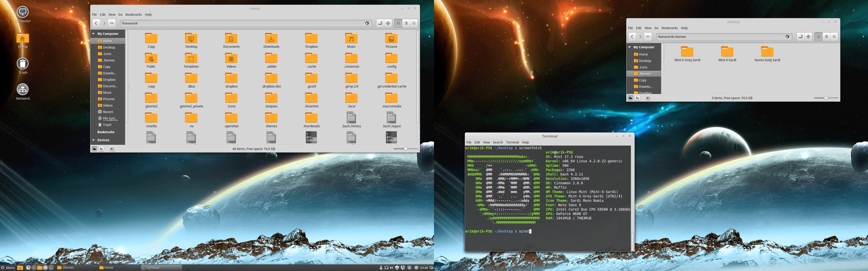Hide the sidebar in Home window
This screenshot has width=868, height=271.
click(x=112, y=149)
